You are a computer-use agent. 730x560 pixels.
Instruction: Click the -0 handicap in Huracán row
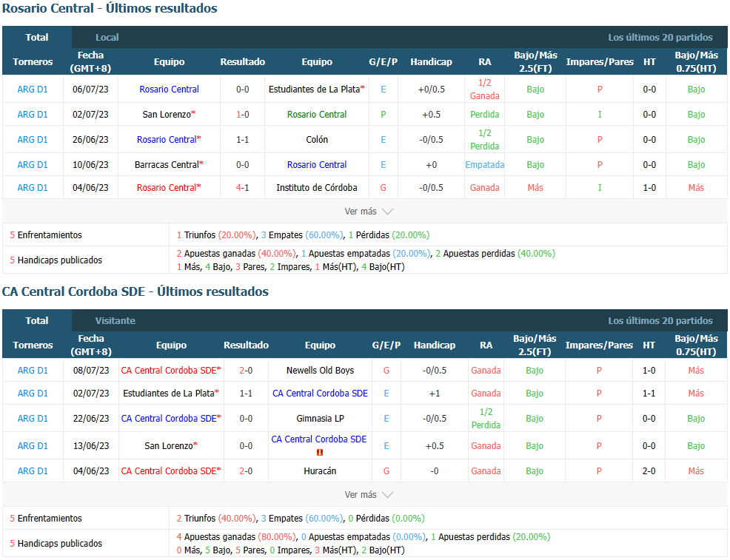click(435, 470)
